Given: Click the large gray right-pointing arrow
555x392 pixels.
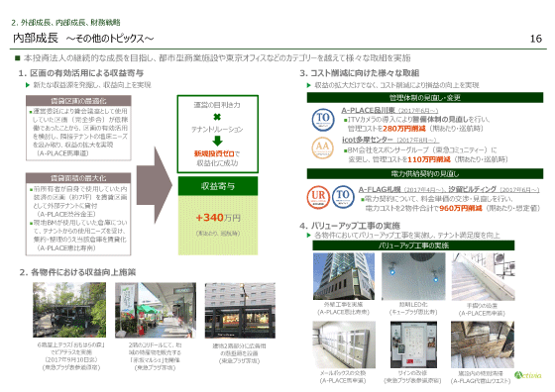Looking at the screenshot, I should coord(155,185).
